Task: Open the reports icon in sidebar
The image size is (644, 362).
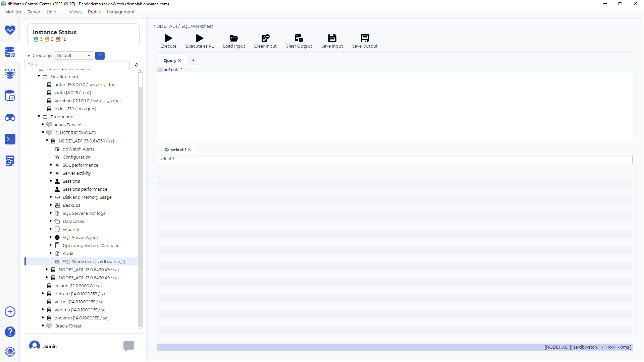Action: point(10,161)
